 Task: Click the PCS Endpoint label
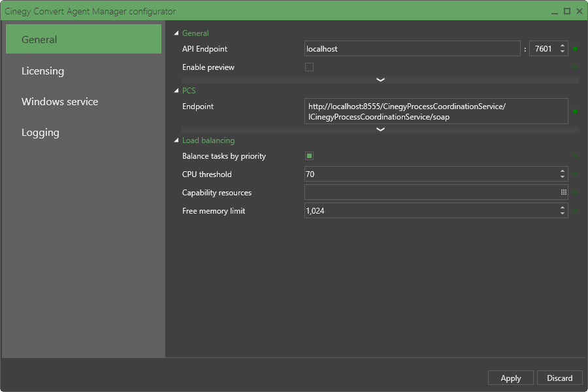click(x=198, y=106)
